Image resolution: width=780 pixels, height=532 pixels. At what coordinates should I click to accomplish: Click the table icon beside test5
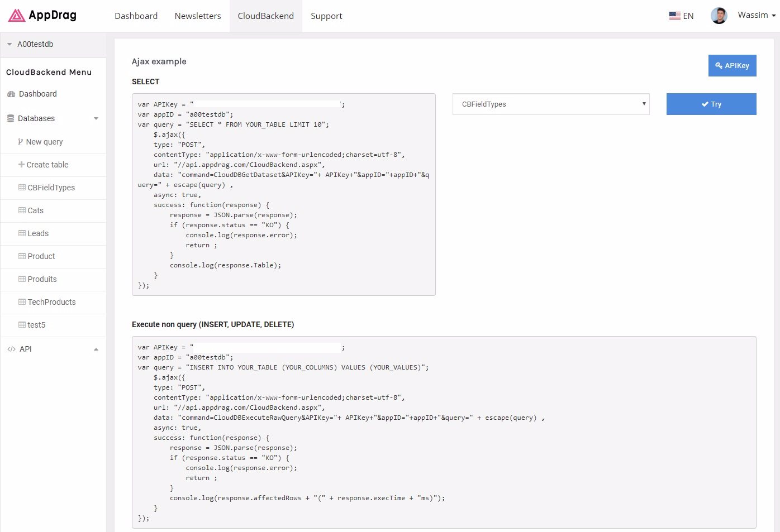click(22, 325)
